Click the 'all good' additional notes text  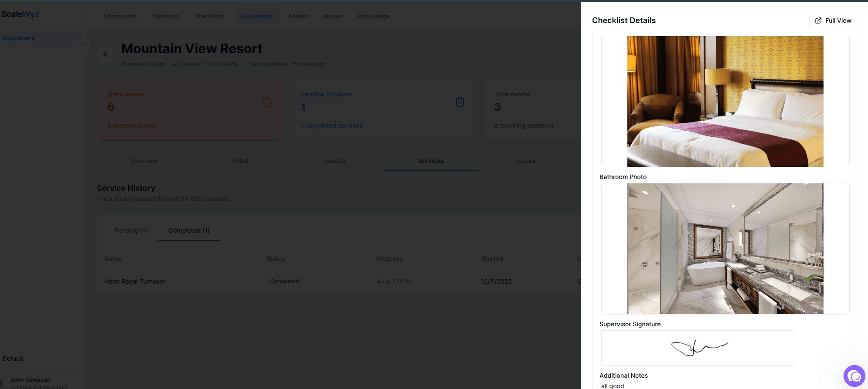click(613, 386)
